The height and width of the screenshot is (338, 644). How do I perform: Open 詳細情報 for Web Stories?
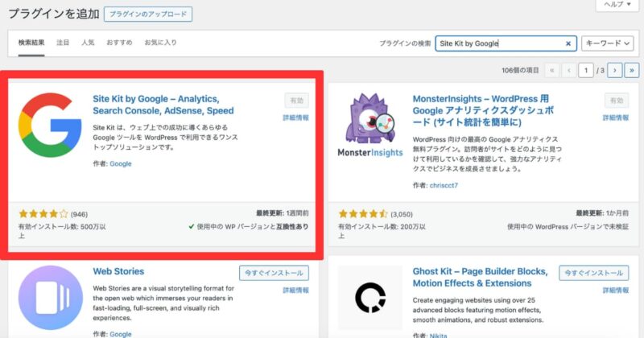click(x=295, y=291)
